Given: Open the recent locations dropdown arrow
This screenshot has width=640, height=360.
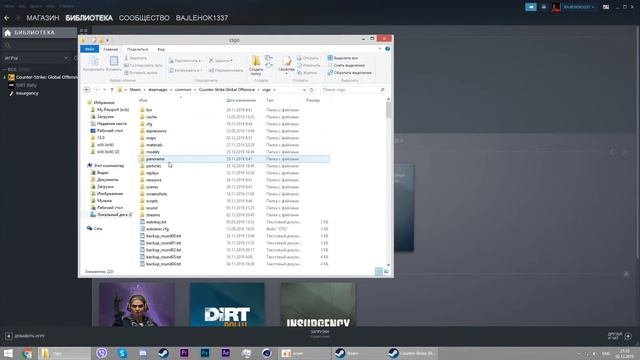Looking at the screenshot, I should (104, 90).
